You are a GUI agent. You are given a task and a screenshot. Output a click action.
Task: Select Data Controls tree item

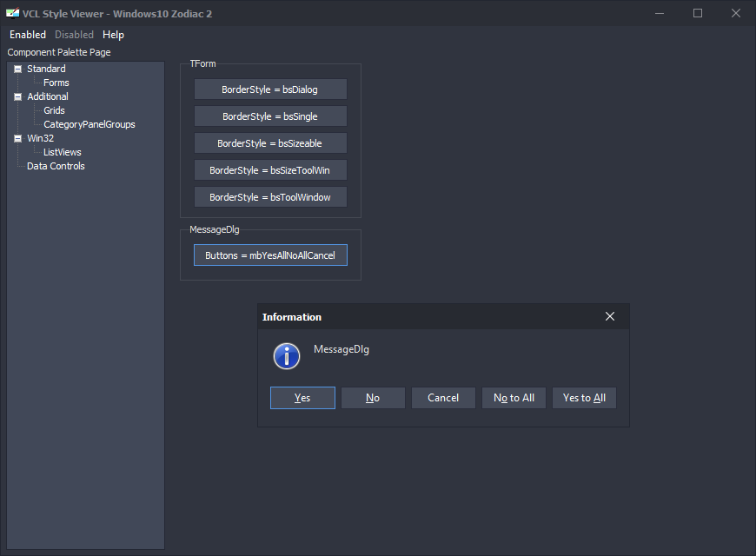(56, 167)
